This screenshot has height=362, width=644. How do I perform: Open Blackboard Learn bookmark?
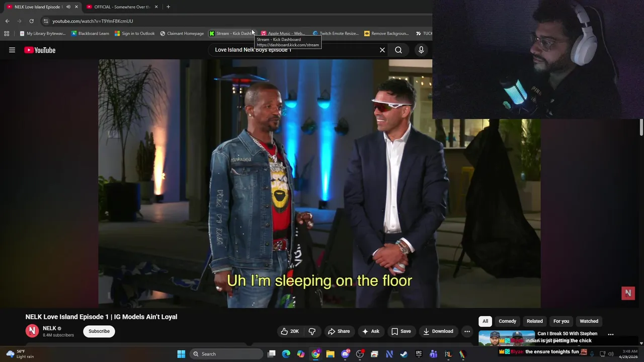point(90,34)
